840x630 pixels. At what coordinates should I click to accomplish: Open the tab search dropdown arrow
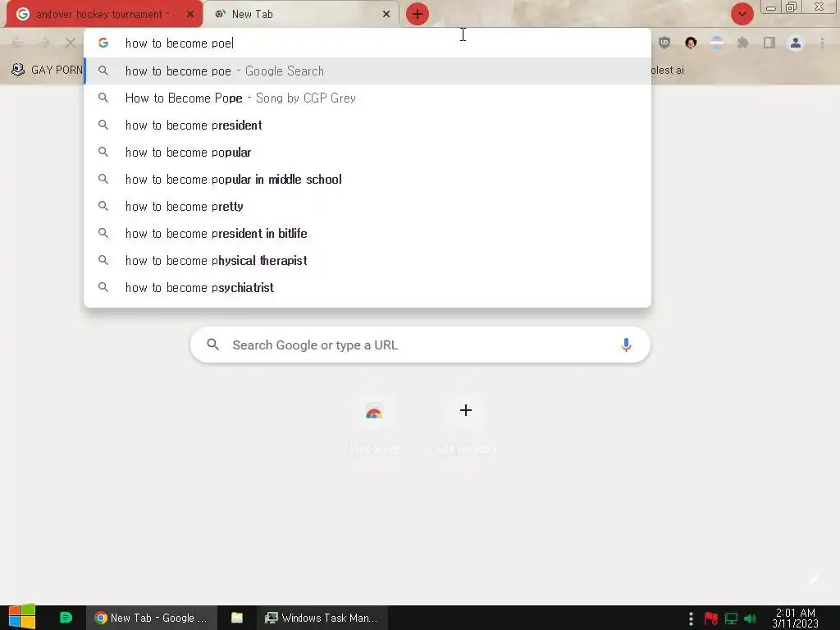tap(742, 14)
